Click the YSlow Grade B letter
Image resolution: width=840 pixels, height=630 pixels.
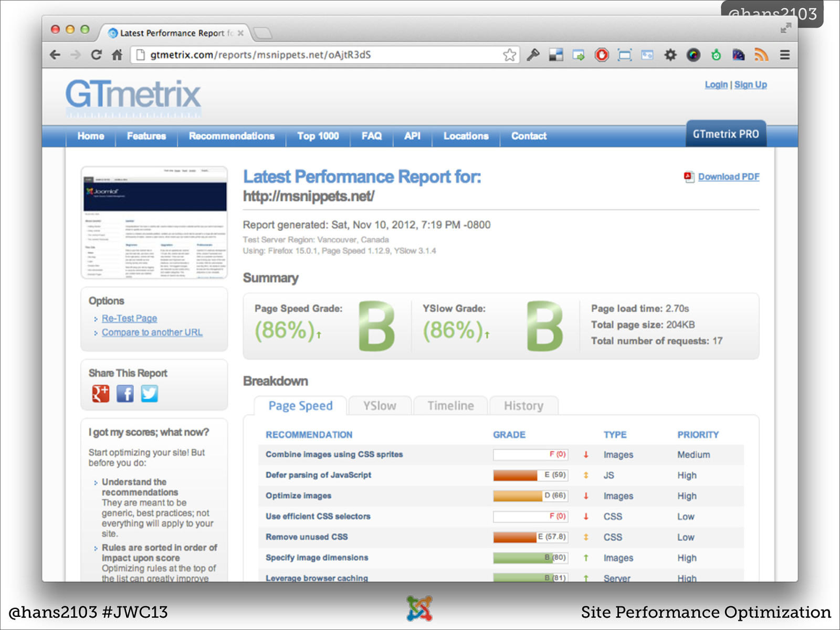pos(544,326)
